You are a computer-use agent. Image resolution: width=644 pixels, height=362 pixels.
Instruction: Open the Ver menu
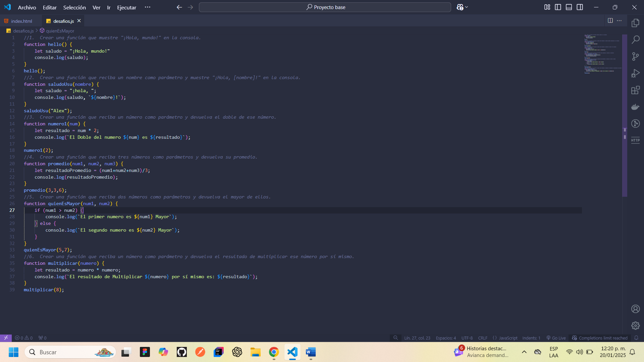(96, 7)
